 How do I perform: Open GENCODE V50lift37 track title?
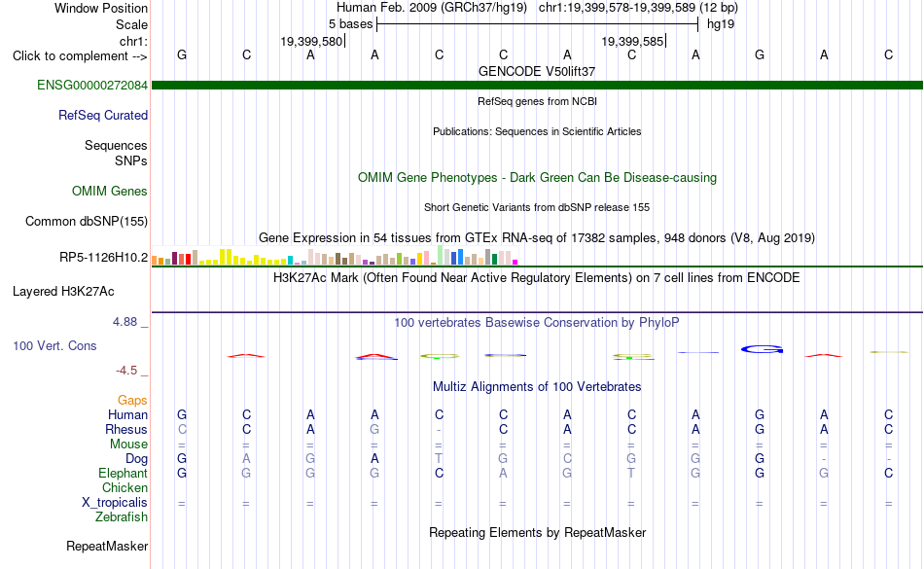(x=536, y=71)
